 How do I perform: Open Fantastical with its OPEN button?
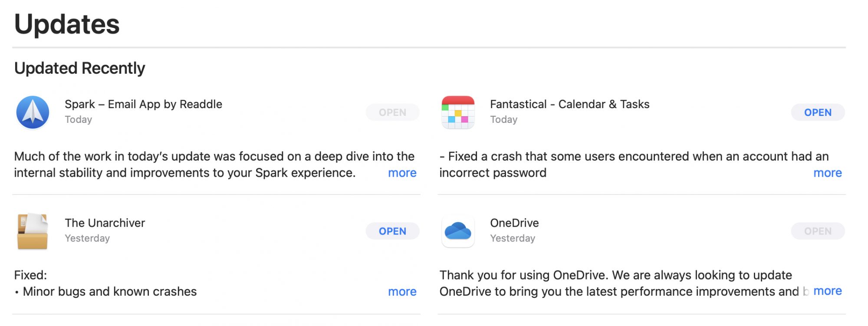click(818, 112)
